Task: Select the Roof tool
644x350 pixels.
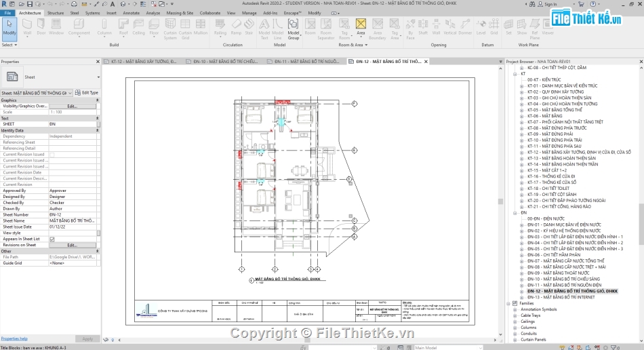Action: (x=123, y=27)
